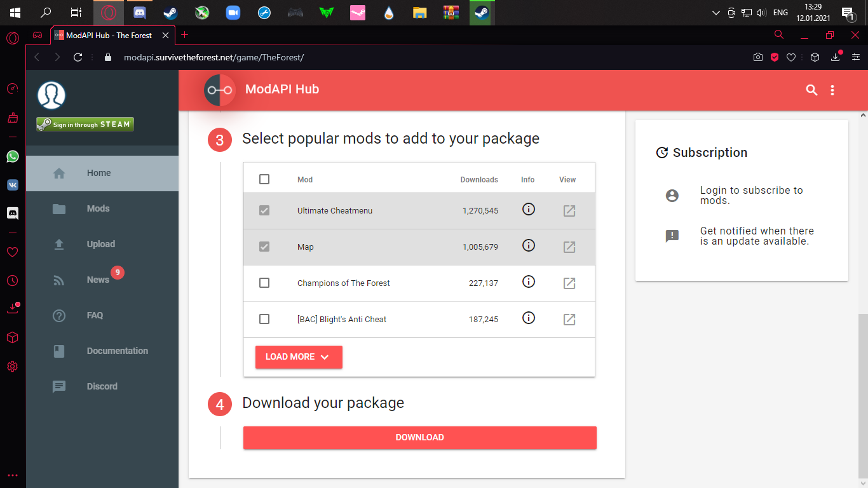Image resolution: width=868 pixels, height=488 pixels.
Task: Click the ModAPI Hub search icon
Action: coord(811,90)
